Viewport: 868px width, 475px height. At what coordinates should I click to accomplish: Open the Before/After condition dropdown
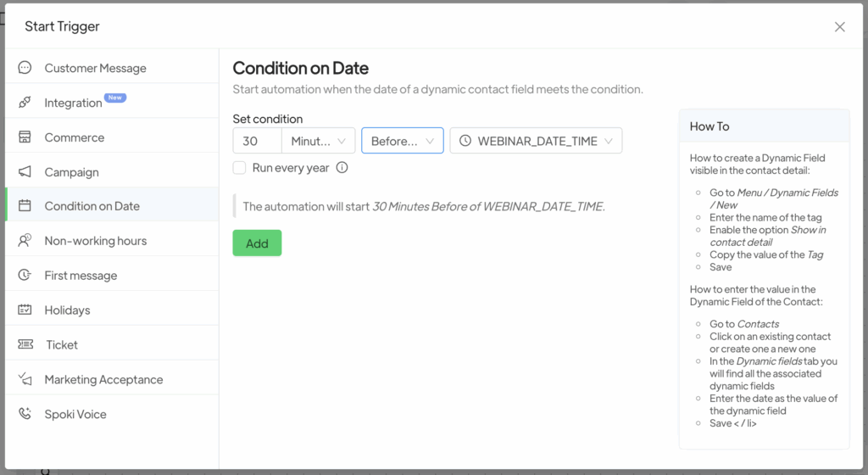coord(402,141)
